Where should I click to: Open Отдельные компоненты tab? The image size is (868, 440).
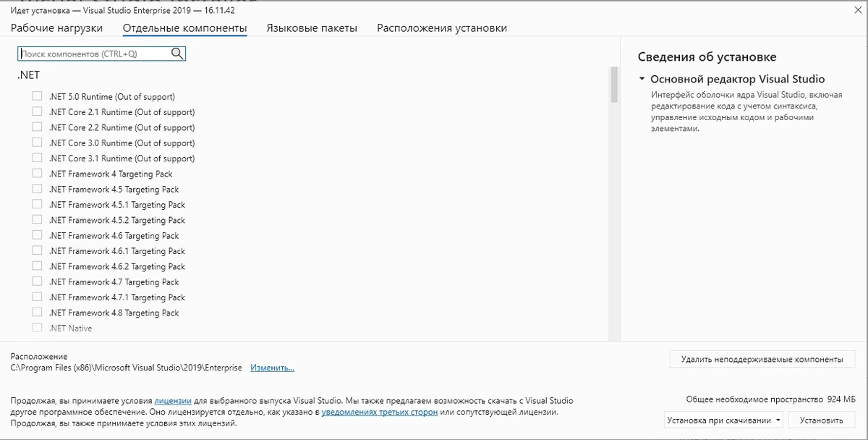coord(185,28)
